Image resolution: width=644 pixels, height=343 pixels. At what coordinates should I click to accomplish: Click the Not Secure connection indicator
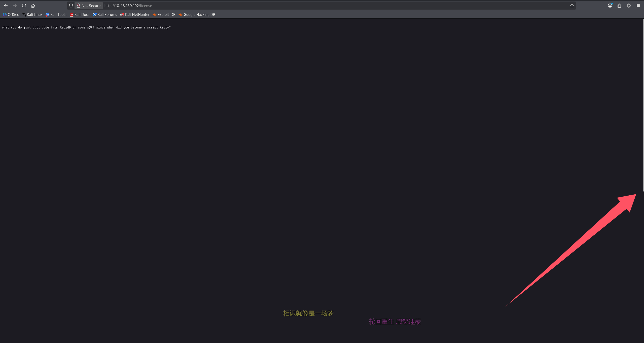click(x=89, y=6)
